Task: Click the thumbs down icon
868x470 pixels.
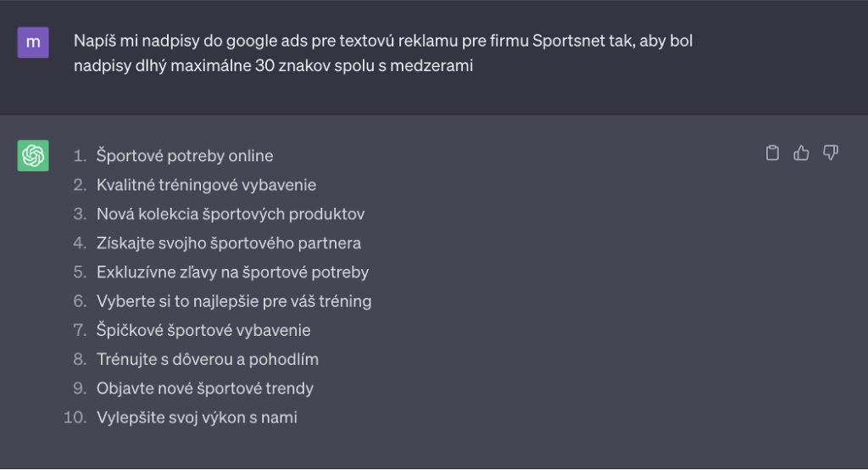Action: click(831, 153)
